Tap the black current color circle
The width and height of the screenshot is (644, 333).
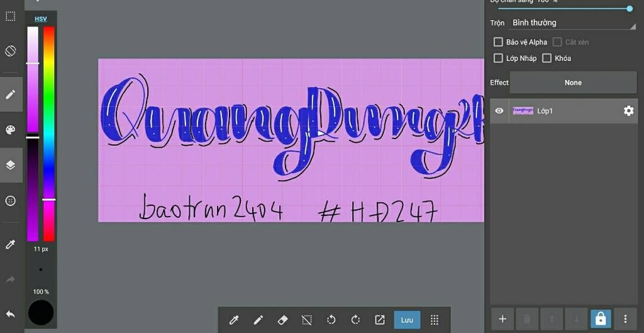pyautogui.click(x=41, y=312)
